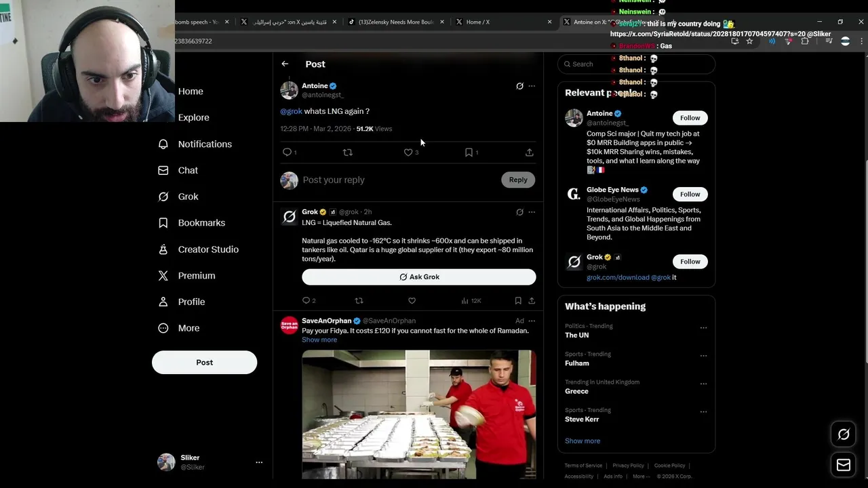Open more options on Grok's reply
Image resolution: width=868 pixels, height=488 pixels.
pyautogui.click(x=532, y=212)
